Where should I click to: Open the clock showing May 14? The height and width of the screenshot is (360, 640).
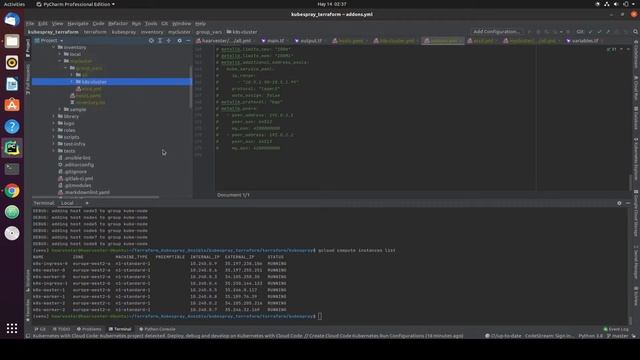click(331, 4)
